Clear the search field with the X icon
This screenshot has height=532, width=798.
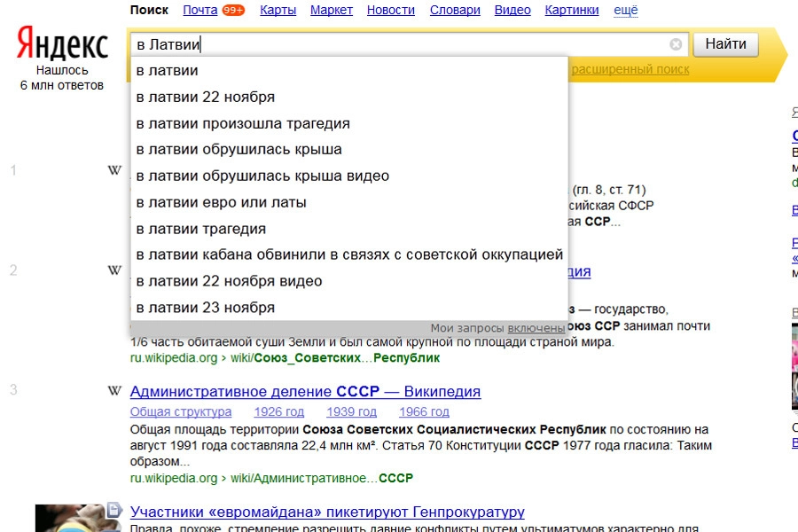676,44
